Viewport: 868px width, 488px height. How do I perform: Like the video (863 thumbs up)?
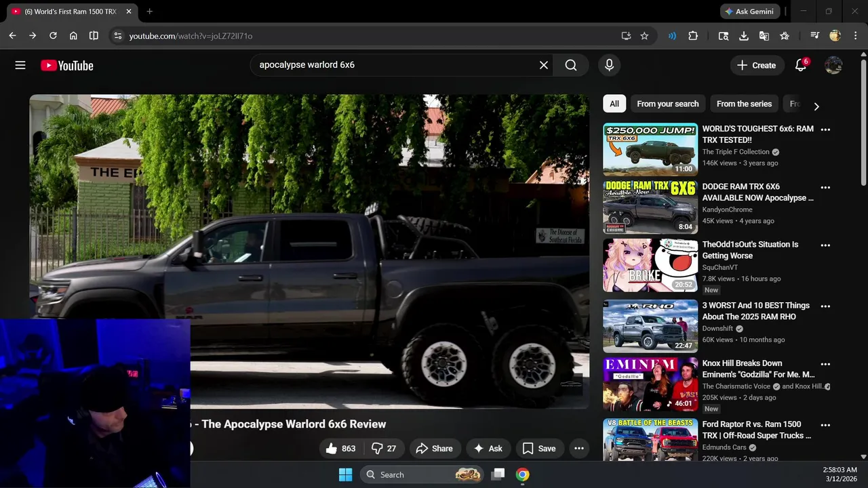(x=340, y=448)
